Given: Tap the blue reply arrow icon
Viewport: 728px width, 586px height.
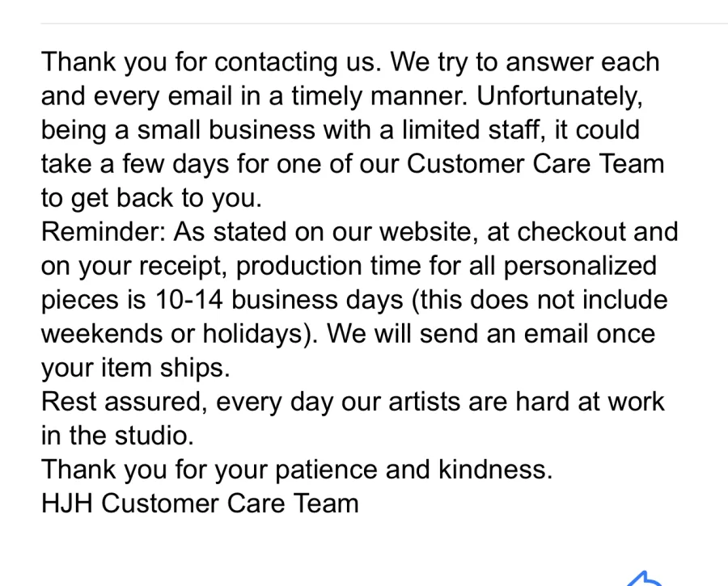Looking at the screenshot, I should point(645,579).
